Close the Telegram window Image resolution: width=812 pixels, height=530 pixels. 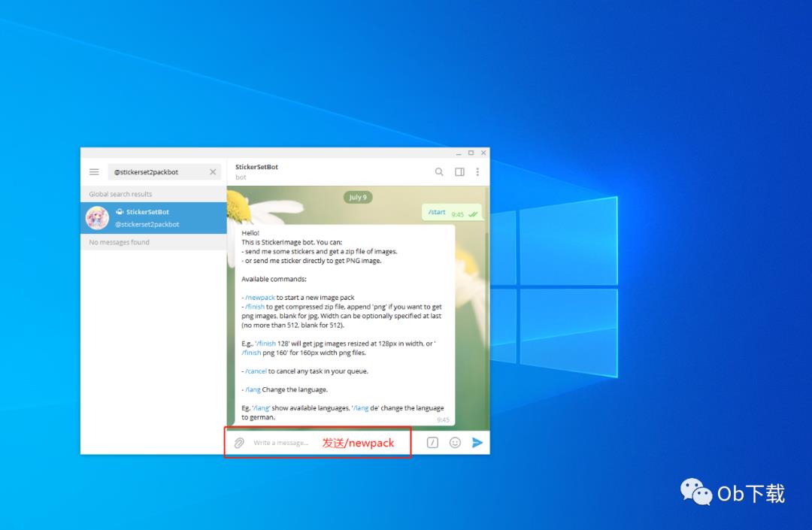point(483,153)
